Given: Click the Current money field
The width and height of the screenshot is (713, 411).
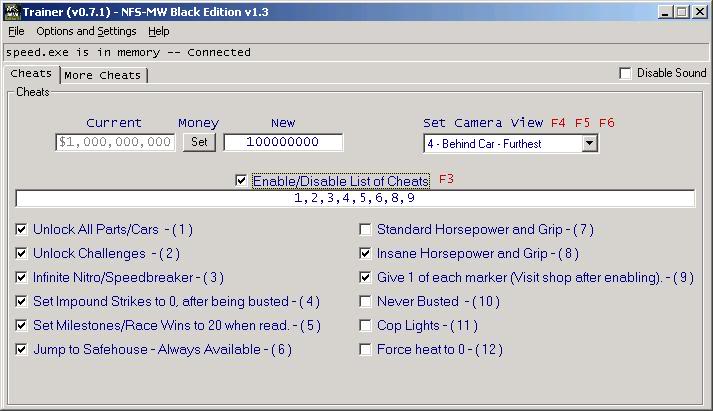Looking at the screenshot, I should click(115, 142).
